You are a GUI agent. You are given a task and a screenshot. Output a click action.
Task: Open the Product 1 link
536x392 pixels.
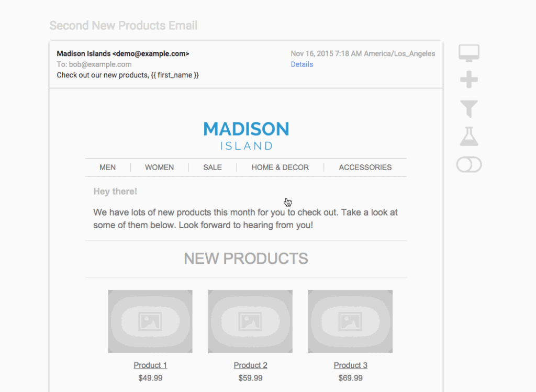pos(150,365)
